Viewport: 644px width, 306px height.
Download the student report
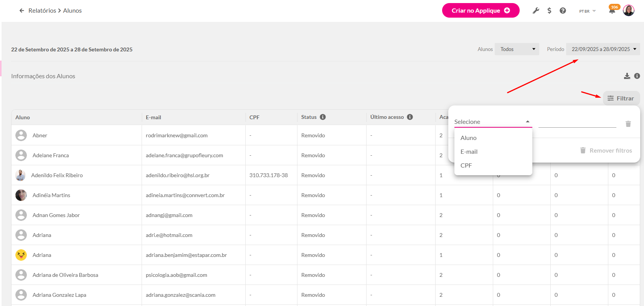627,76
